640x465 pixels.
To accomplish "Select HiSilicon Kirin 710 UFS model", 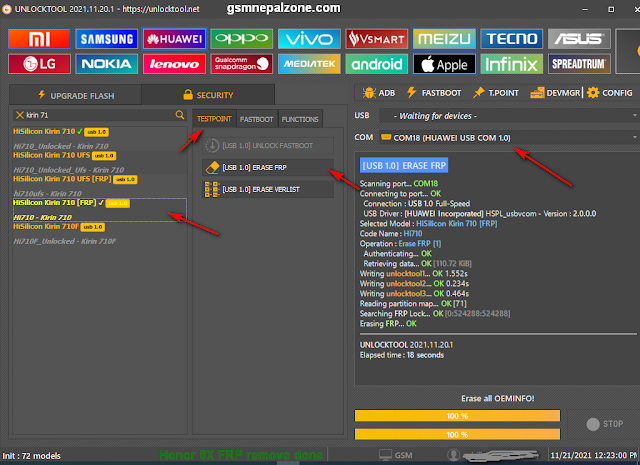I will [100, 162].
